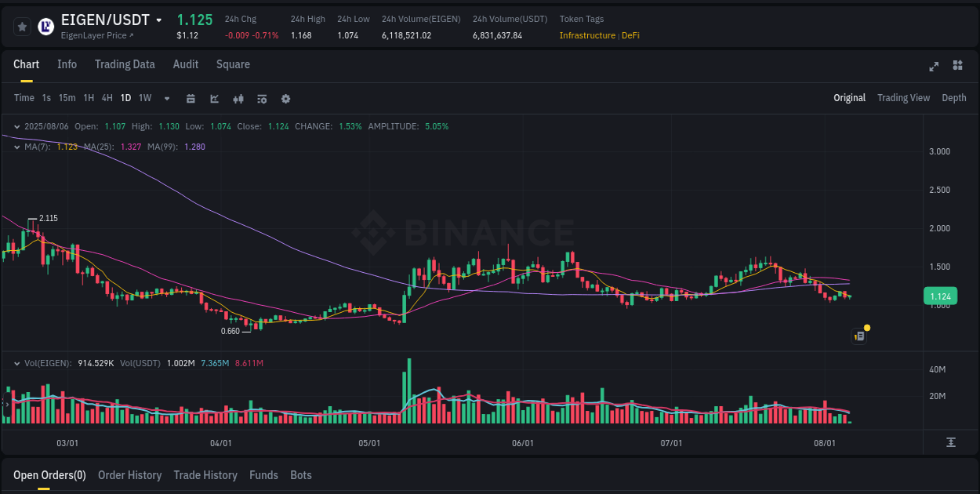
Task: Click the favorite star icon
Action: coord(22,26)
